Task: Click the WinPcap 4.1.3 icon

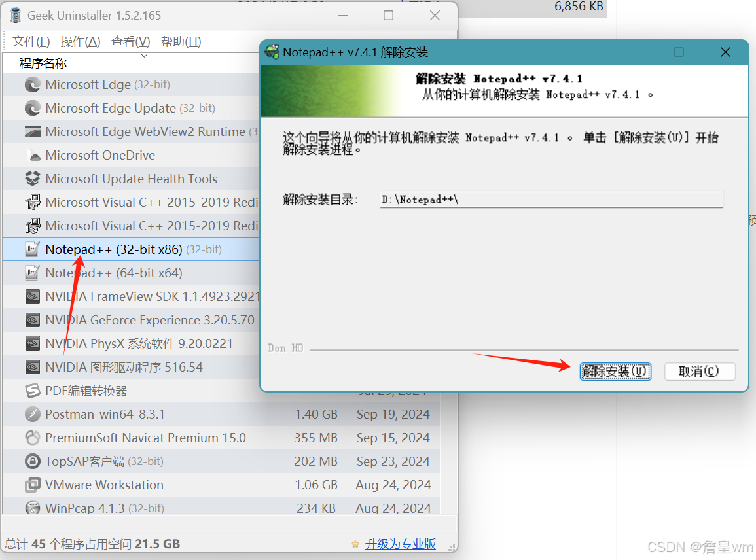Action: (x=32, y=508)
